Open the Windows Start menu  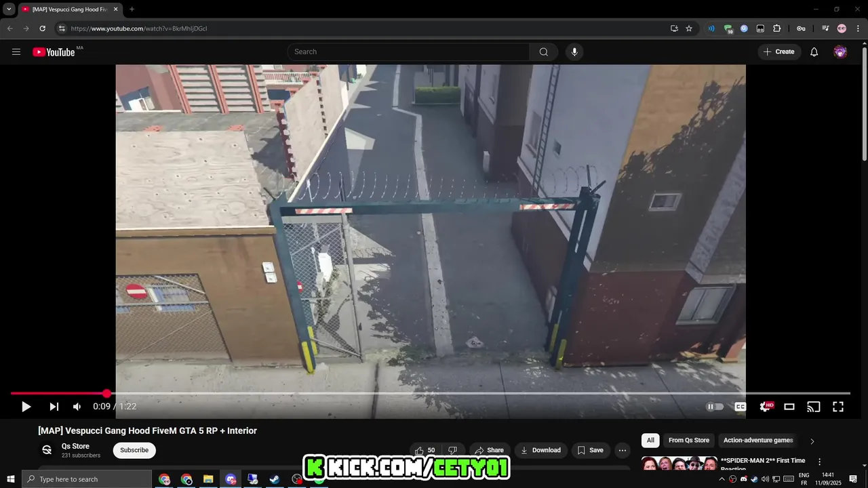pos(11,479)
